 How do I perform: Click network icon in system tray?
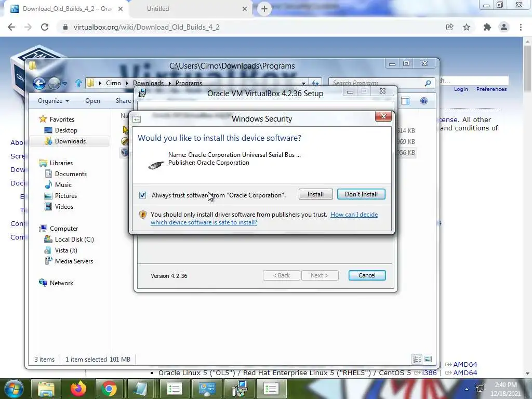480,389
